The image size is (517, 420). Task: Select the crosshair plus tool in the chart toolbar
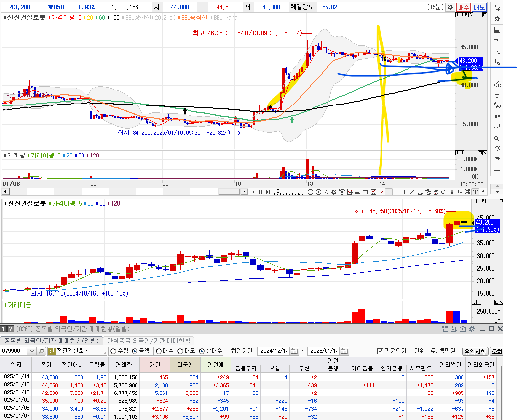point(389,192)
